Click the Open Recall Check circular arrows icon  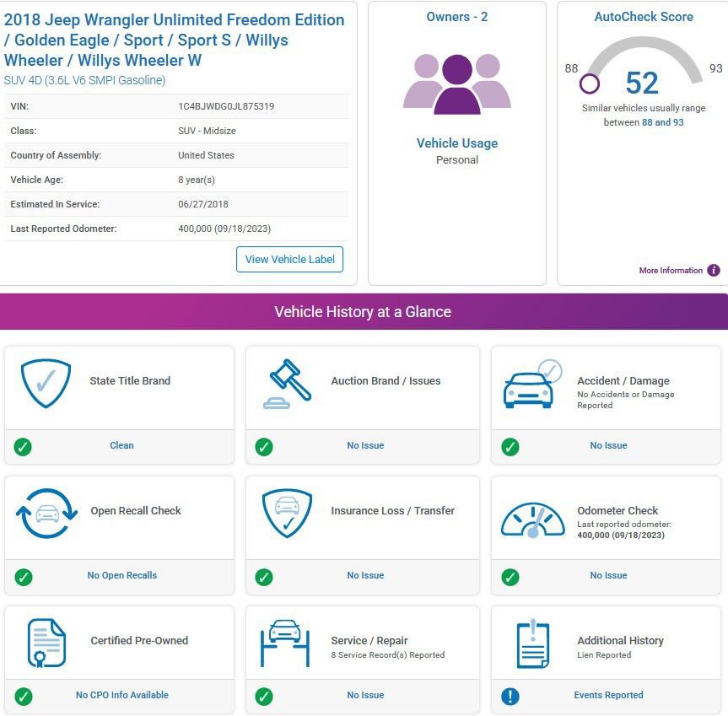46,514
